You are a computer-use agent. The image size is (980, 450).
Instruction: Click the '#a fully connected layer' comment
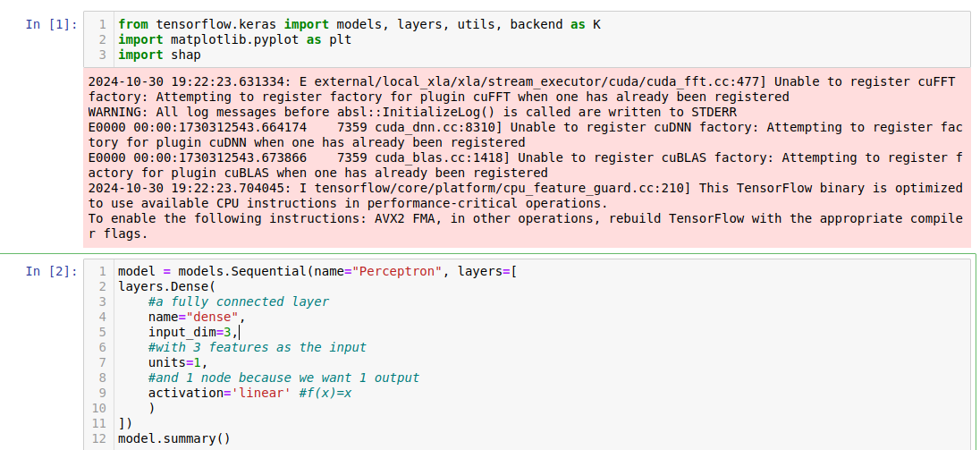coord(238,301)
